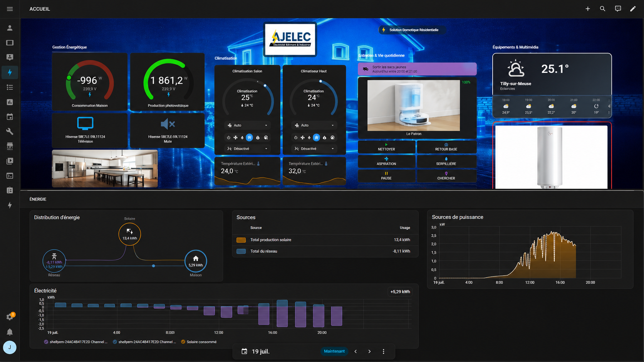Open search with the magnifier icon
Screen dimensions: 644x362
pyautogui.click(x=603, y=9)
